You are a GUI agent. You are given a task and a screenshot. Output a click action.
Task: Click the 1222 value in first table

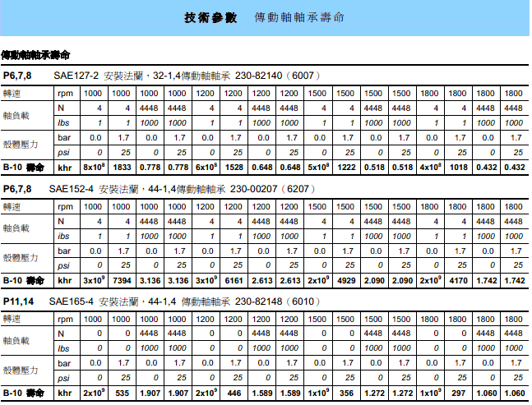(x=346, y=167)
